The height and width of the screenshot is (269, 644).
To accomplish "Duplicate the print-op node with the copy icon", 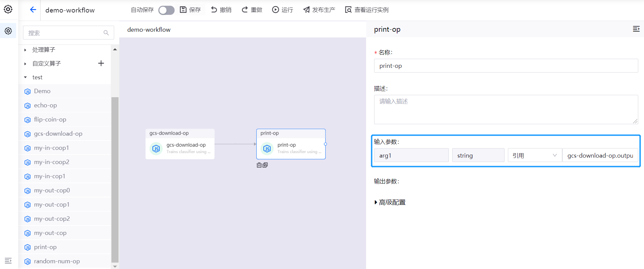I will click(265, 165).
